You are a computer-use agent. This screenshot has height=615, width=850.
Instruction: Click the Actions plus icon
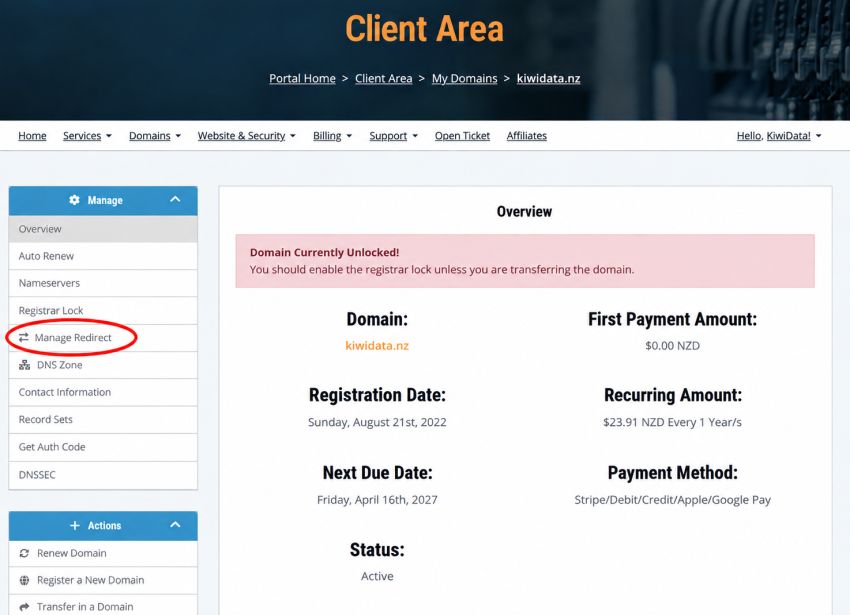tap(75, 526)
